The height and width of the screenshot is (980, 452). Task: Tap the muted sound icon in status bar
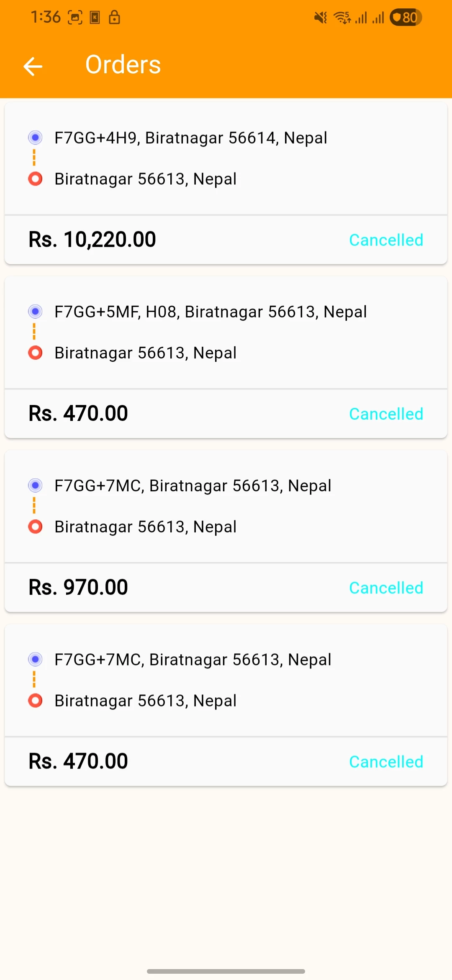click(x=321, y=18)
